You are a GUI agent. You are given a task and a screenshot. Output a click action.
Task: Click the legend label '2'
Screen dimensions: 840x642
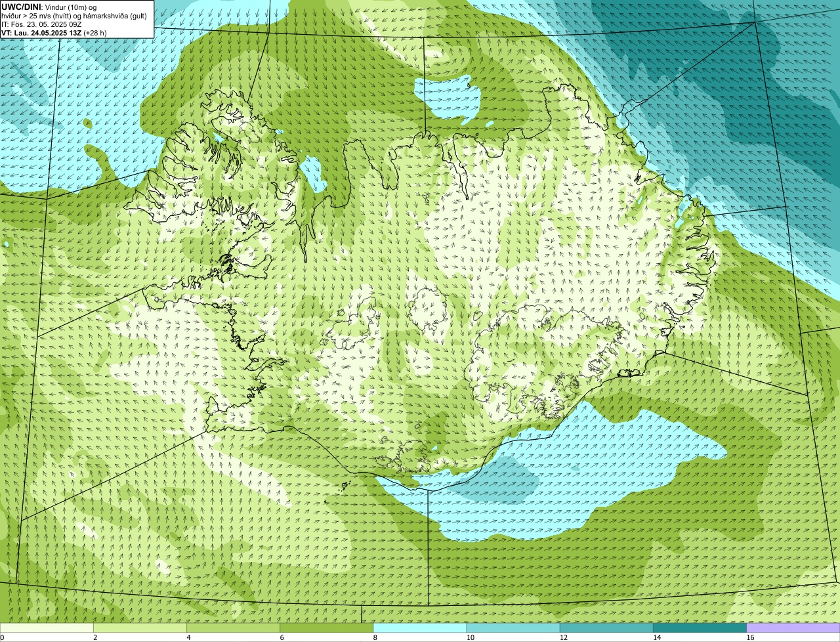click(x=95, y=637)
